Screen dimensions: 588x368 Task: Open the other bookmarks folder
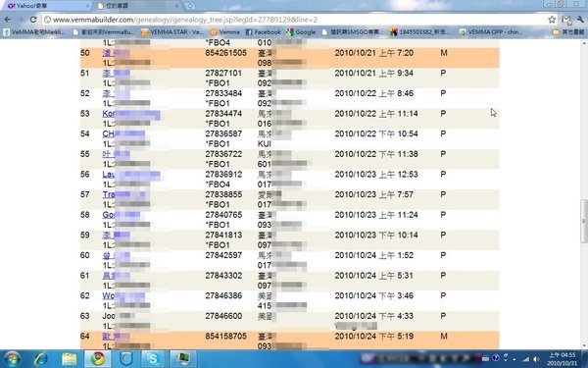tap(568, 32)
